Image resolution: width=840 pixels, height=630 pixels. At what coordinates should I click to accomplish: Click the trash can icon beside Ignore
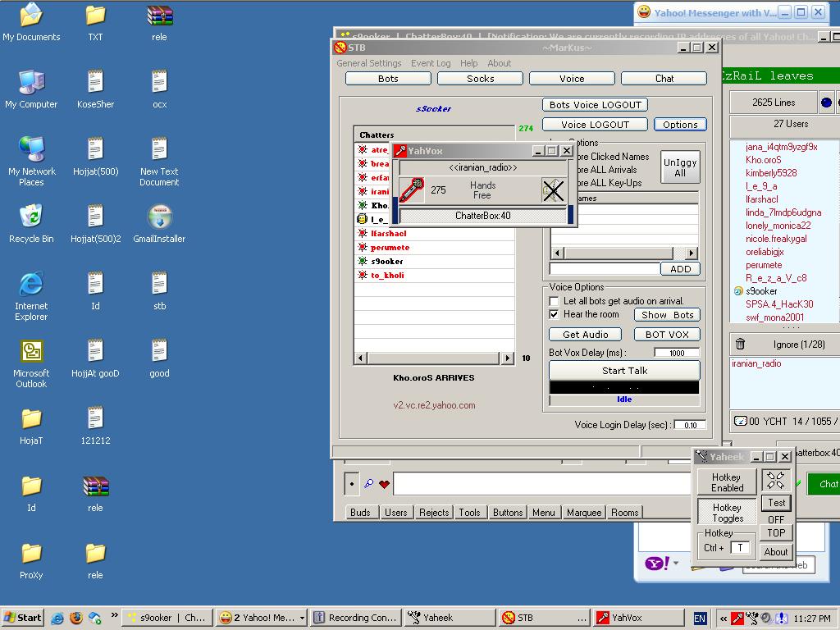(741, 344)
